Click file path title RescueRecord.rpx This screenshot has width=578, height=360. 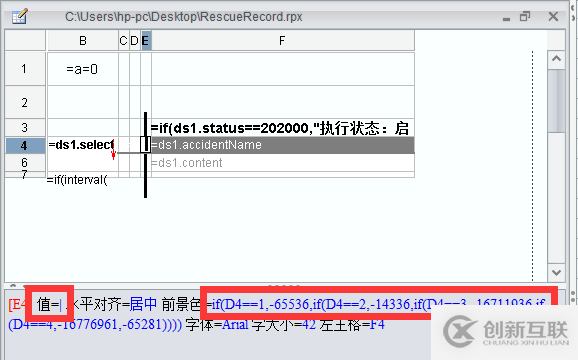(184, 17)
